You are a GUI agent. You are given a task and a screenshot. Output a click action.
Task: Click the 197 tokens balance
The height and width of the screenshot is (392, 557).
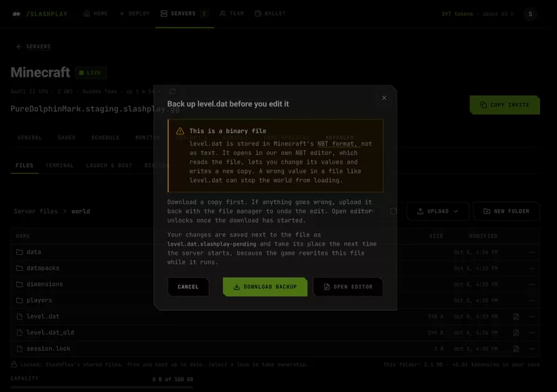457,14
